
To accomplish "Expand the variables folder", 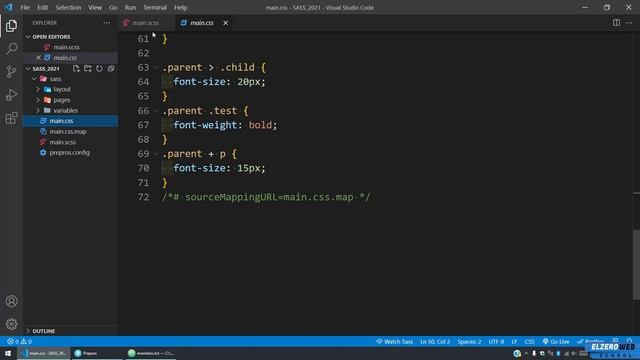I will (38, 110).
